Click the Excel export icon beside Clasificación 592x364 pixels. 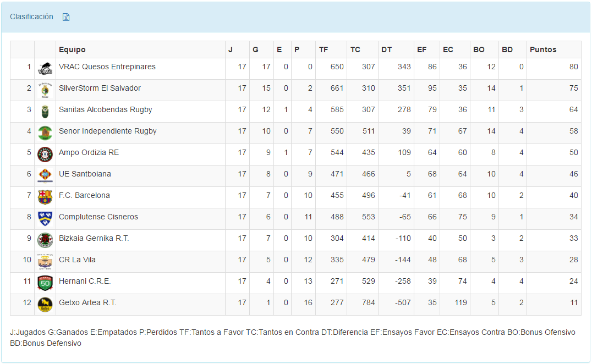coord(66,17)
